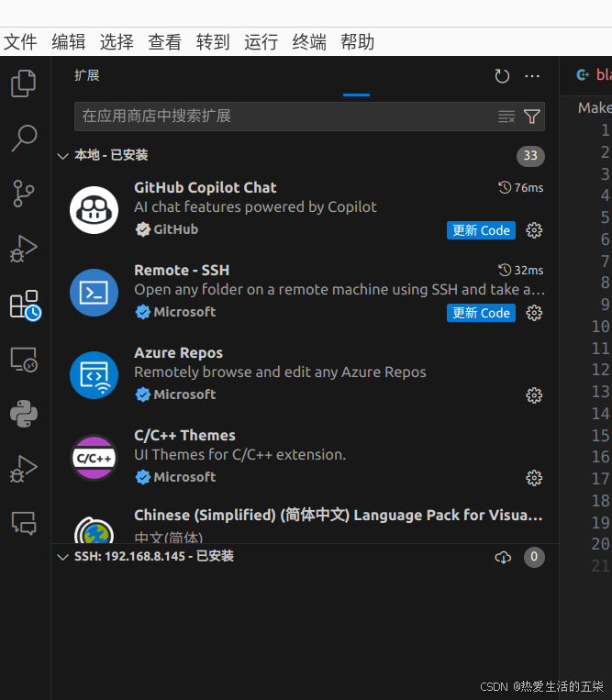
Task: Open the 文件 menu
Action: [20, 42]
